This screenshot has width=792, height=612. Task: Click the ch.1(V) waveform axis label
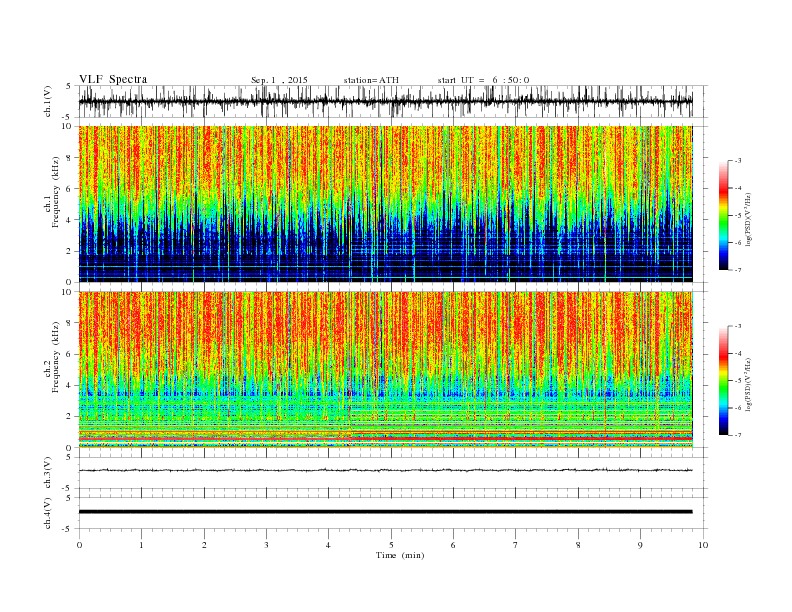point(48,101)
